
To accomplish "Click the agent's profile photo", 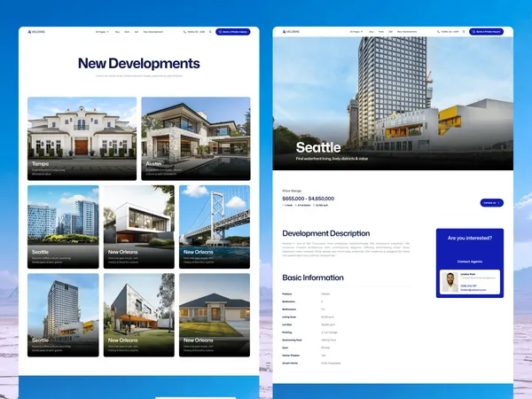I will pyautogui.click(x=450, y=282).
